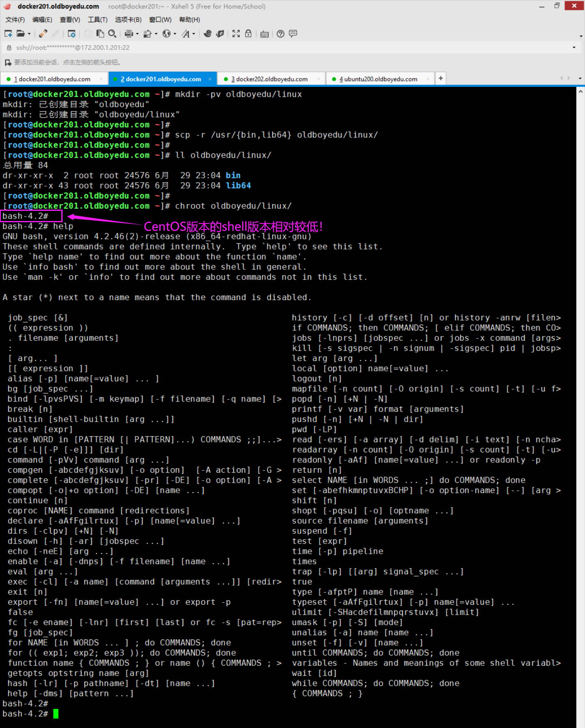The image size is (585, 728).
Task: Close tab 3 docker202.oldboyedu.com
Action: [318, 79]
